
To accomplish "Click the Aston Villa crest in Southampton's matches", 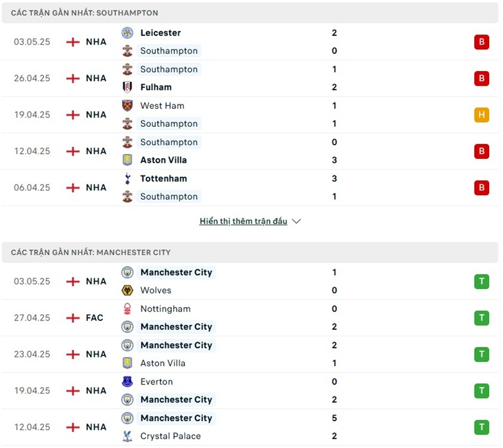I will [128, 160].
